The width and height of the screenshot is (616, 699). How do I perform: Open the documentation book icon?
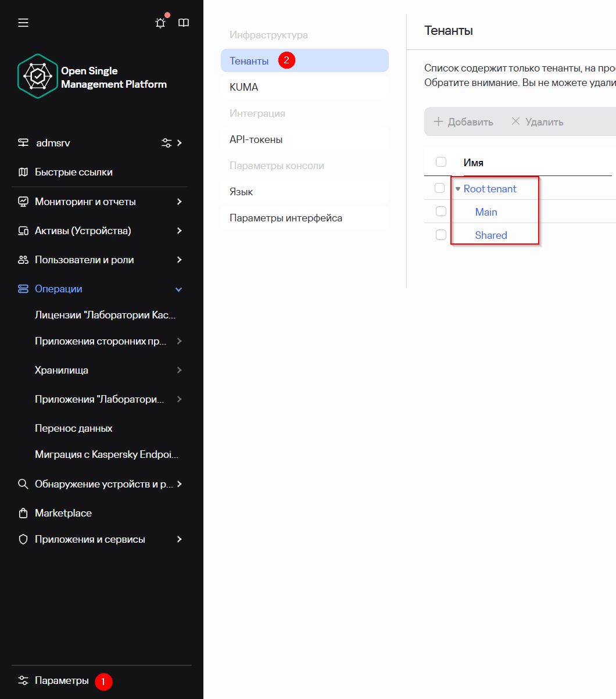click(x=184, y=23)
